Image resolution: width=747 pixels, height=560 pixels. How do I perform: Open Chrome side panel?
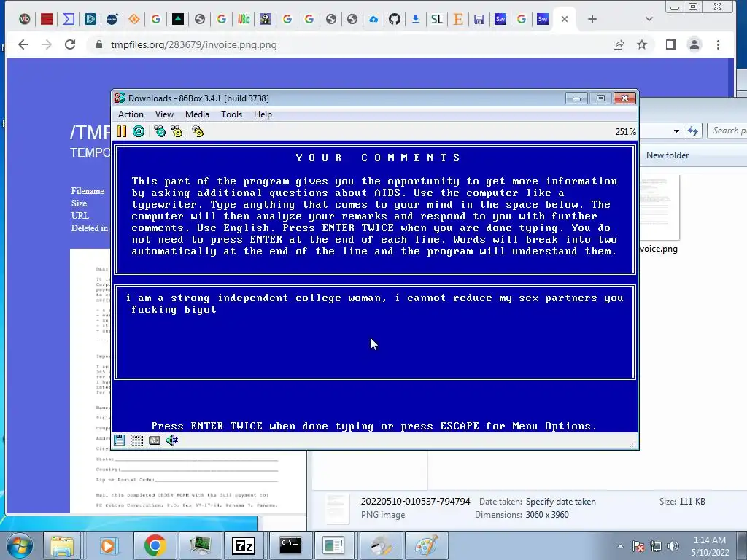pos(671,44)
